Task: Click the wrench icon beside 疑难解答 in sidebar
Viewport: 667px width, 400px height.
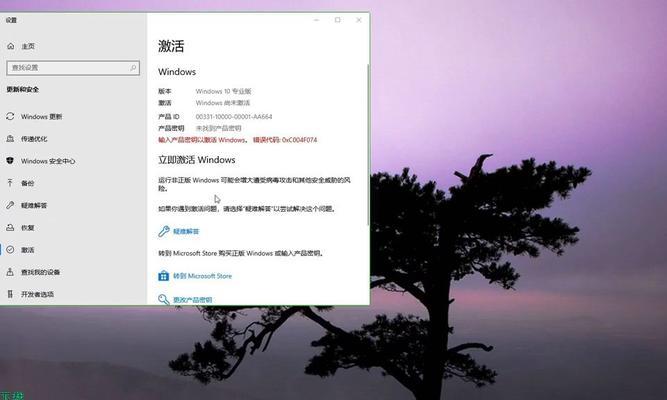Action: pos(10,205)
